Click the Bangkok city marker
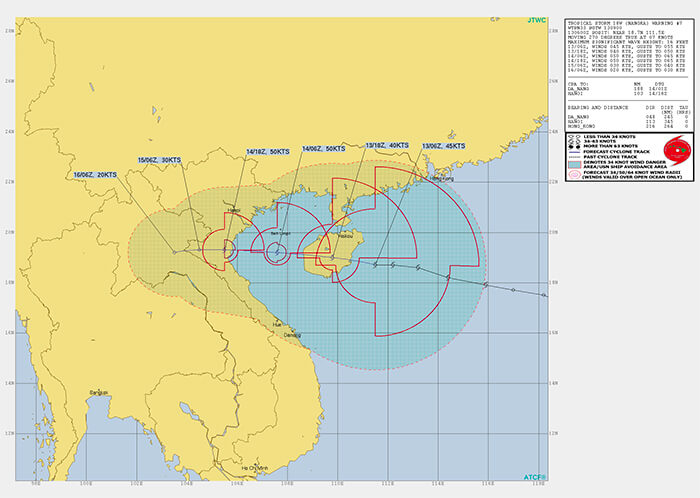700x498 pixels. pos(96,392)
